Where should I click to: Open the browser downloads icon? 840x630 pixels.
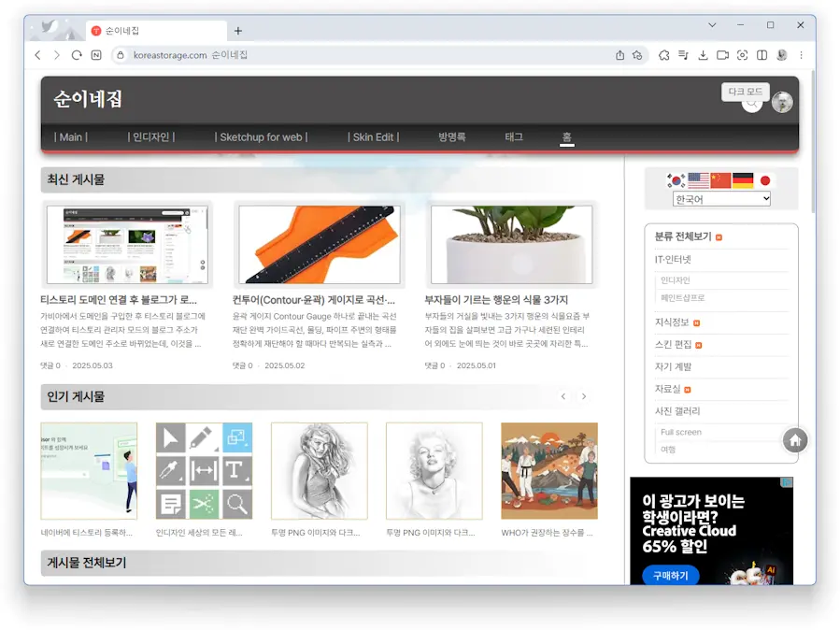(x=703, y=55)
